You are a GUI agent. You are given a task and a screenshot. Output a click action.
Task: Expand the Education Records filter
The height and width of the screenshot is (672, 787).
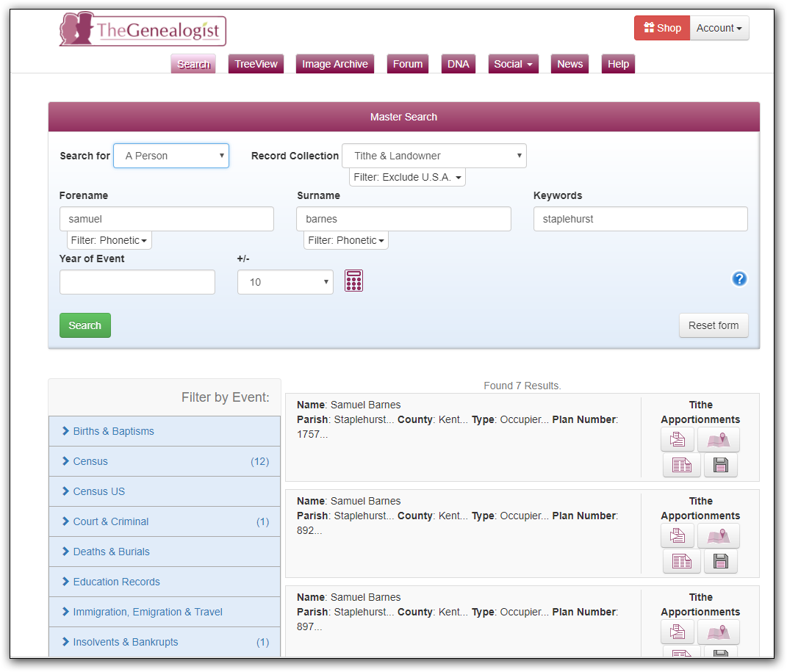165,582
